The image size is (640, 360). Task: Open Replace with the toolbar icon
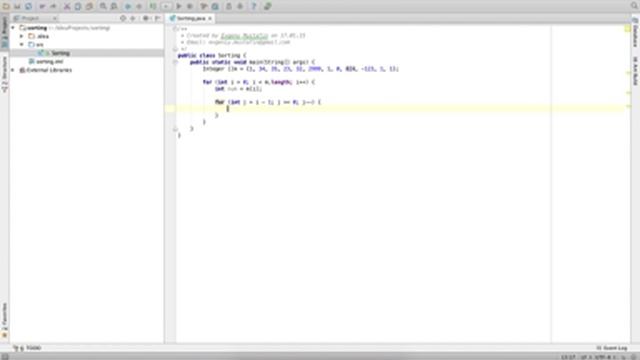[114, 6]
